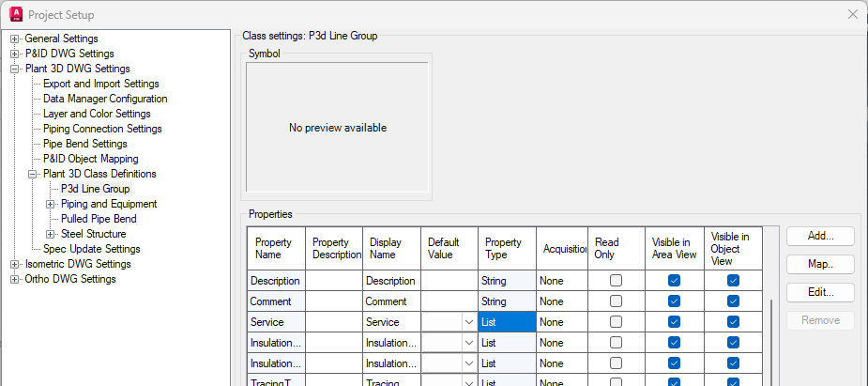Image resolution: width=868 pixels, height=386 pixels.
Task: Uncheck Visible in Area View for Comment
Action: click(674, 301)
